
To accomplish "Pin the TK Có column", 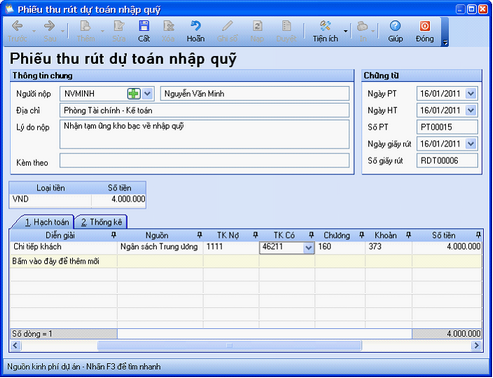I will (x=311, y=235).
